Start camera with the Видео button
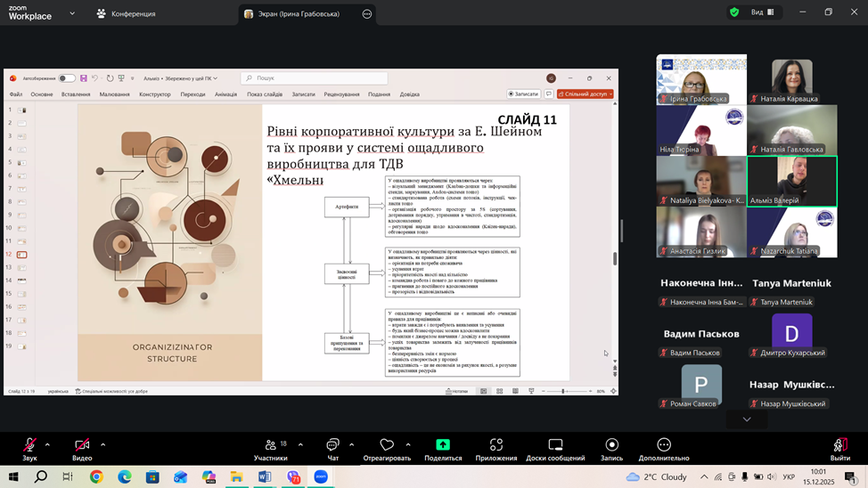Viewport: 868px width, 488px height. pyautogui.click(x=82, y=445)
